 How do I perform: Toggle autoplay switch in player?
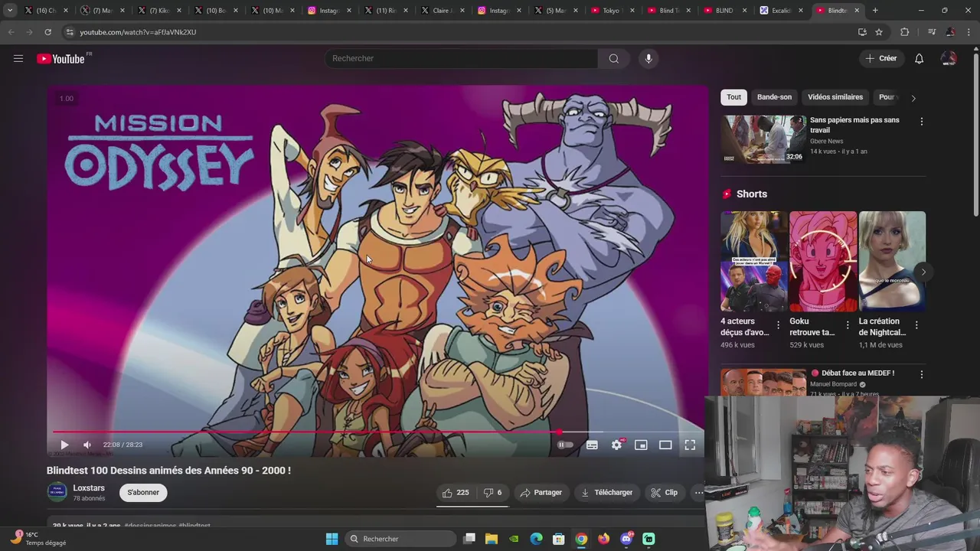(565, 445)
